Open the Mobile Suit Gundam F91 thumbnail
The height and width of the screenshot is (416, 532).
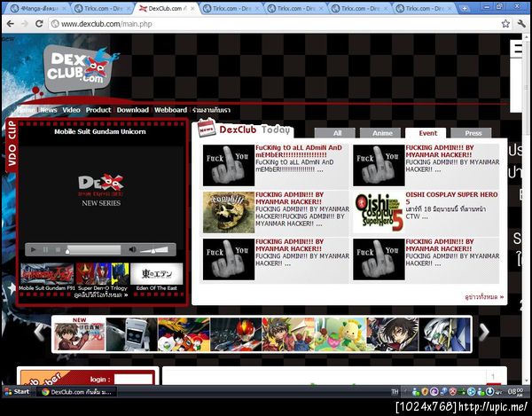(47, 274)
